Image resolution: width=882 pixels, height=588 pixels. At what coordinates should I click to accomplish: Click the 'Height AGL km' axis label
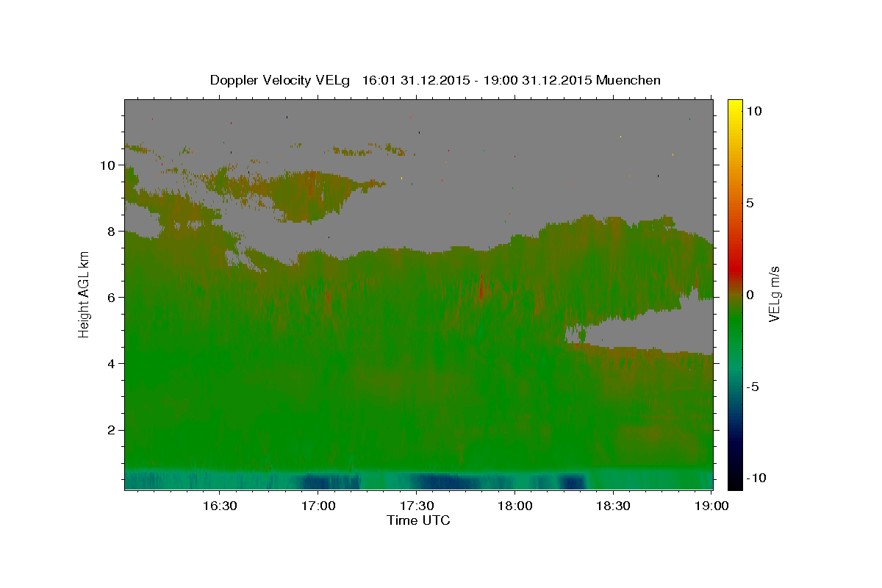click(85, 294)
